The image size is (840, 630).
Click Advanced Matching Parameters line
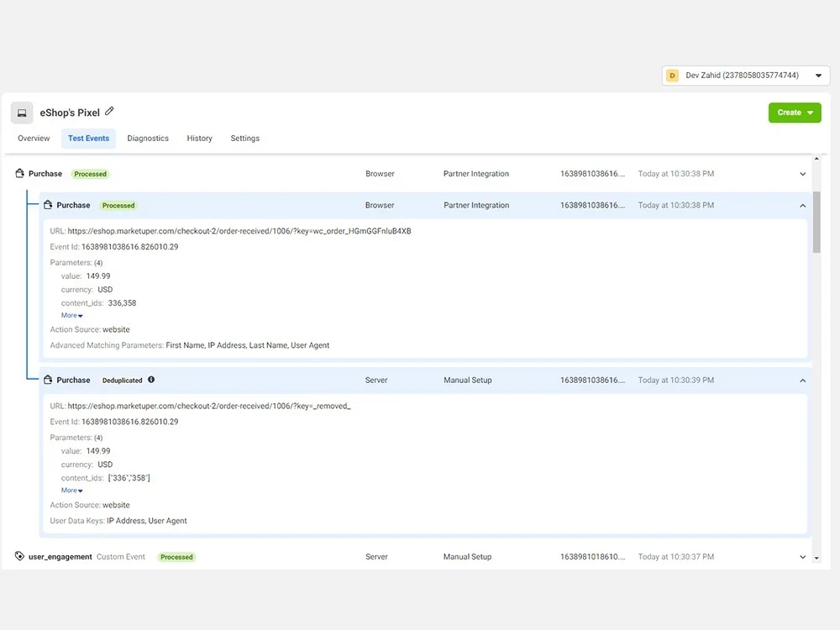click(190, 345)
